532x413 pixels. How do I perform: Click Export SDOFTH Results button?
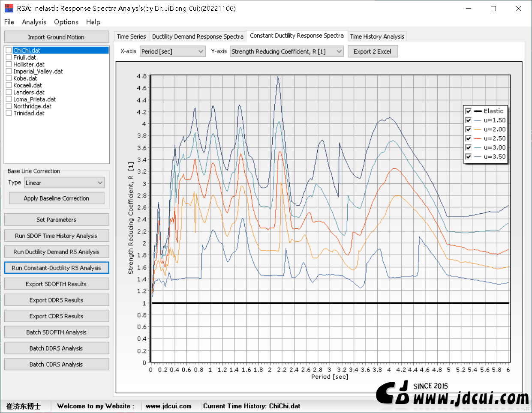coord(57,284)
